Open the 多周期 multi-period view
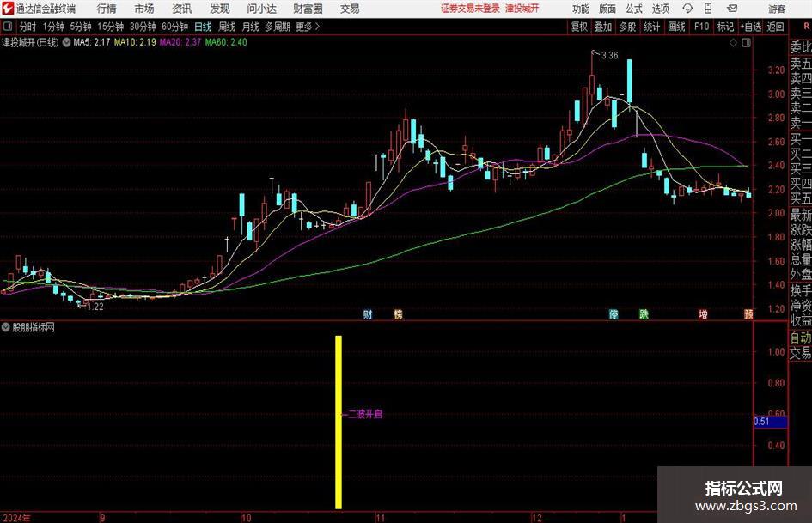 (278, 27)
